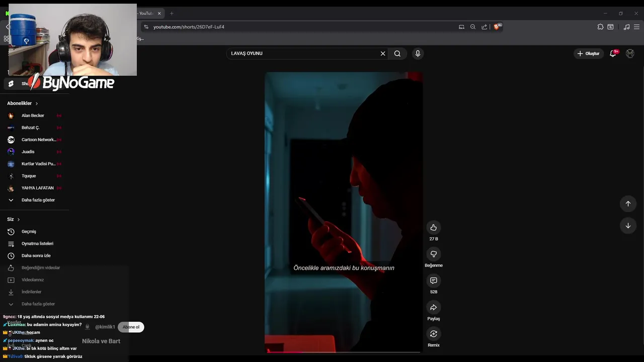The height and width of the screenshot is (362, 644).
Task: Click the cast/install icon in address bar
Action: [461, 27]
